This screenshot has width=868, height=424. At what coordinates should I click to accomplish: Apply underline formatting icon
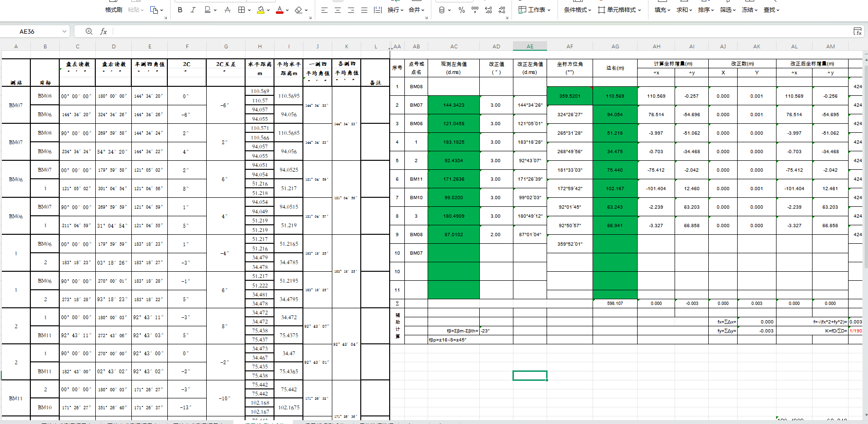(x=207, y=10)
